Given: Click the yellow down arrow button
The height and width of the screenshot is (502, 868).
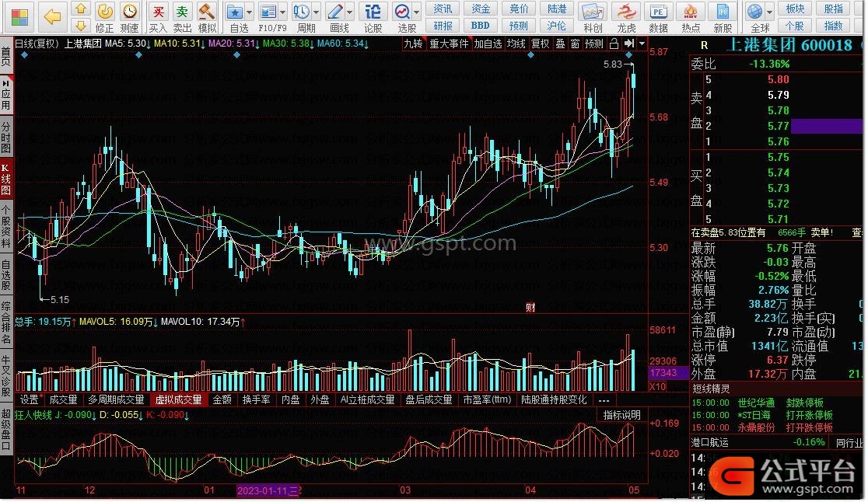Looking at the screenshot, I should click(81, 26).
